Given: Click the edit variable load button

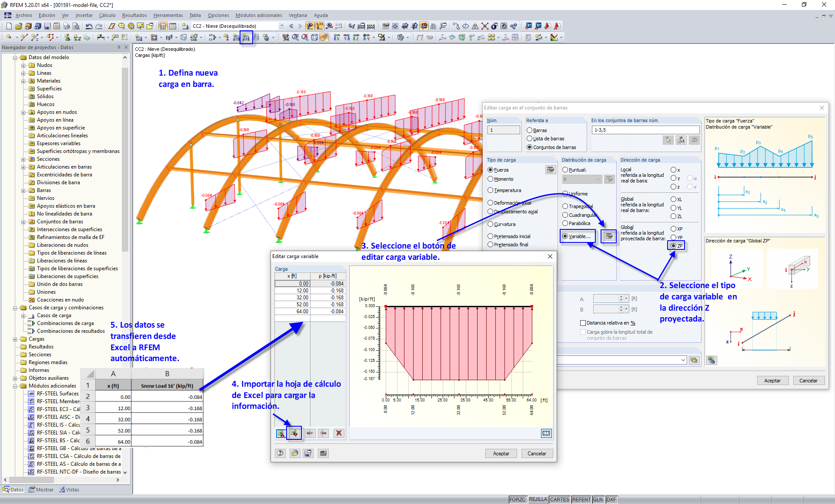Looking at the screenshot, I should 609,236.
